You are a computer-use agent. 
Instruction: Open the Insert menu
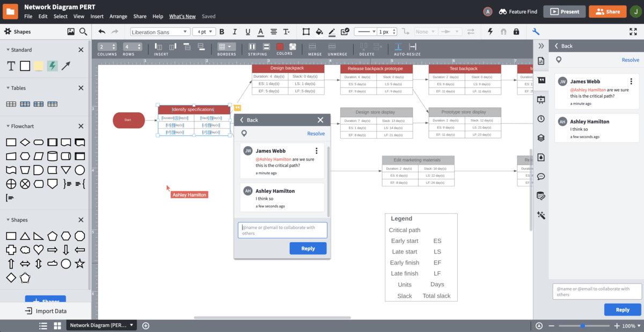tap(97, 17)
